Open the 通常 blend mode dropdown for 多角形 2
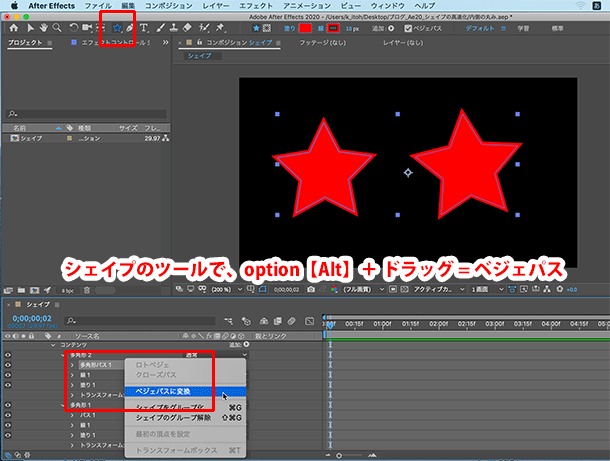Image resolution: width=610 pixels, height=461 pixels. coord(216,355)
